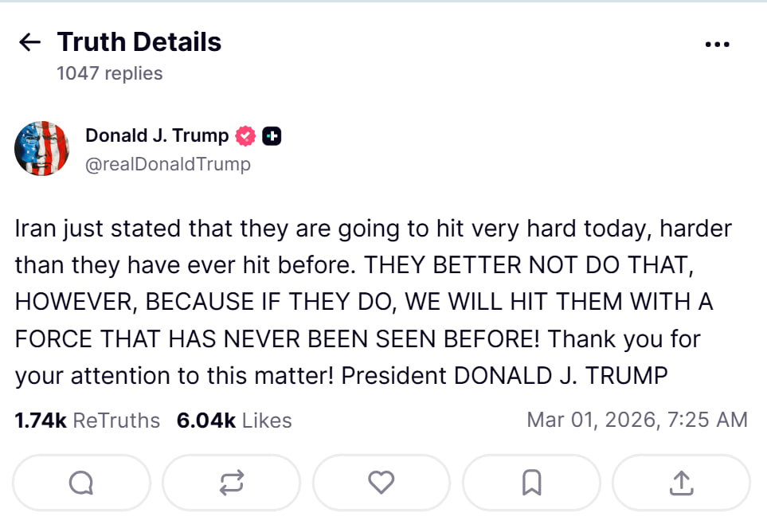The height and width of the screenshot is (532, 767).
Task: Open the three-dot more options menu
Action: coord(718,45)
